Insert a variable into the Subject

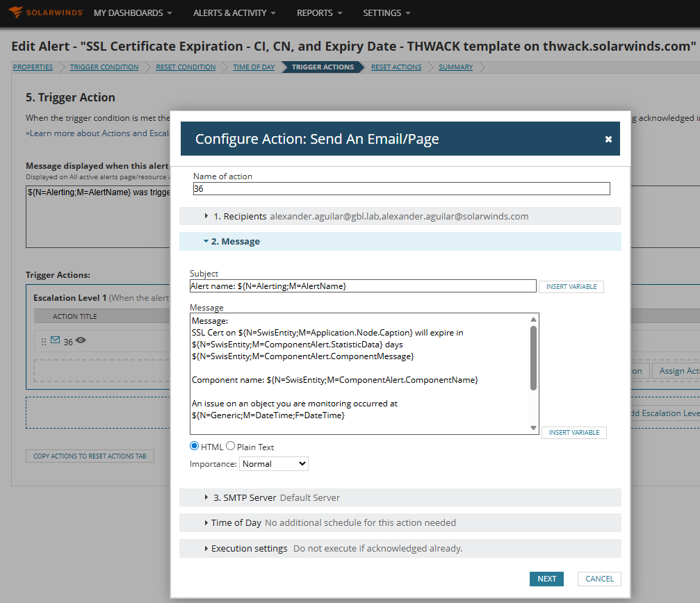571,286
